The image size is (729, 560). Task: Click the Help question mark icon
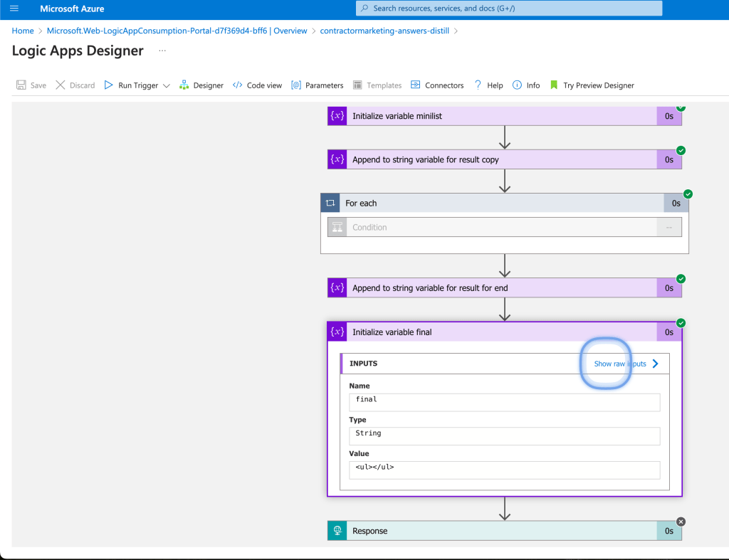click(478, 85)
